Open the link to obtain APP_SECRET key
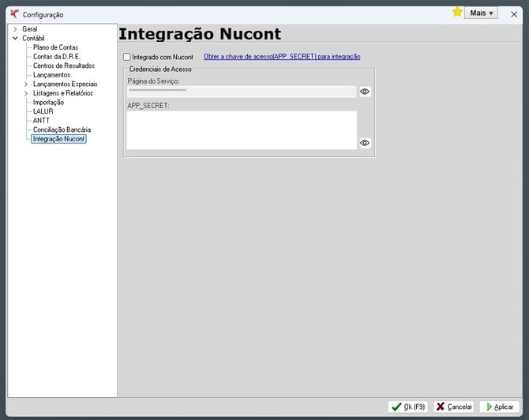 pos(282,57)
